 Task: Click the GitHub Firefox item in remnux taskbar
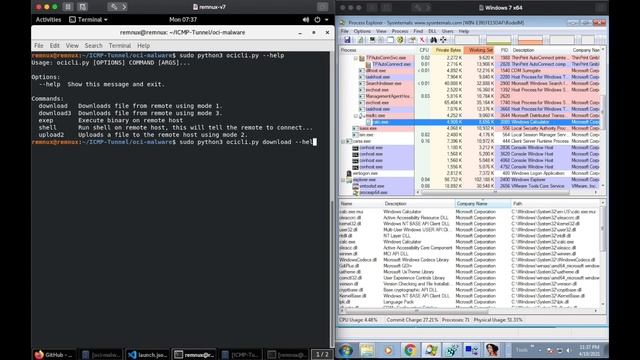coord(54,355)
